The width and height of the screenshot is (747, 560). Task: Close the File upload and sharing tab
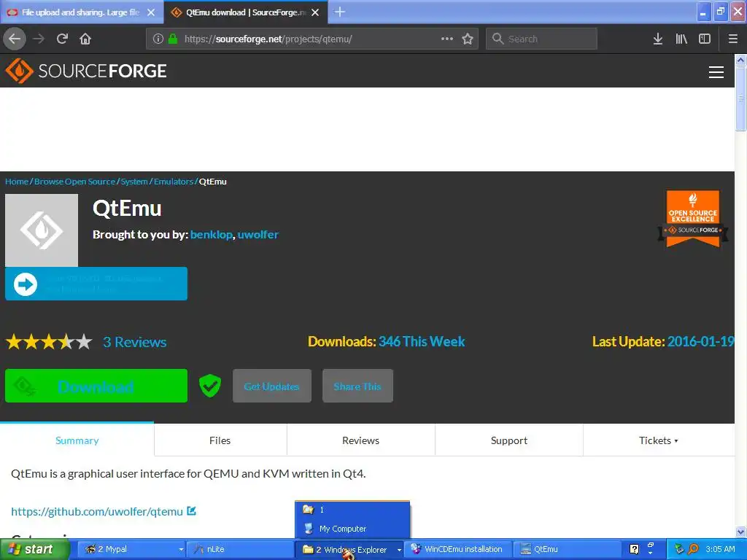coord(151,12)
